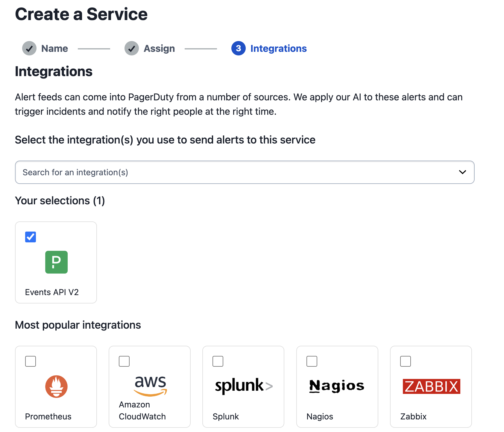Go back to the Name step
Viewport: 504px width, 432px height.
click(x=54, y=49)
